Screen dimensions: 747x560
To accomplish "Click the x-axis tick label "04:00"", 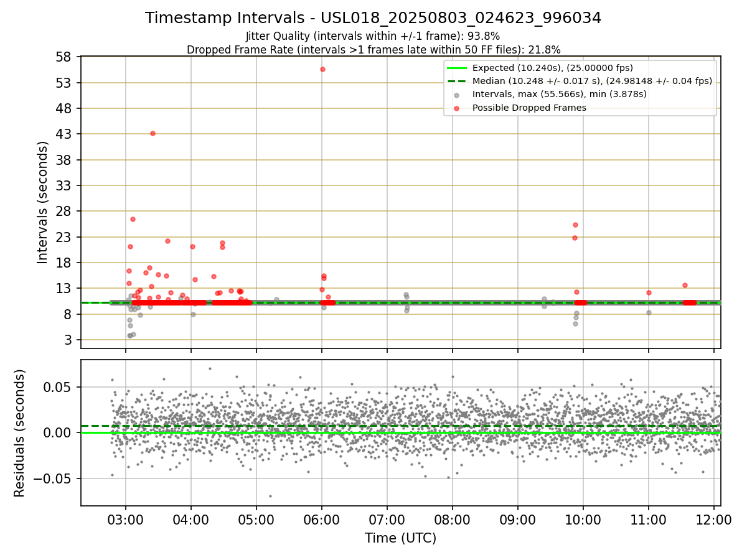I will click(x=191, y=520).
